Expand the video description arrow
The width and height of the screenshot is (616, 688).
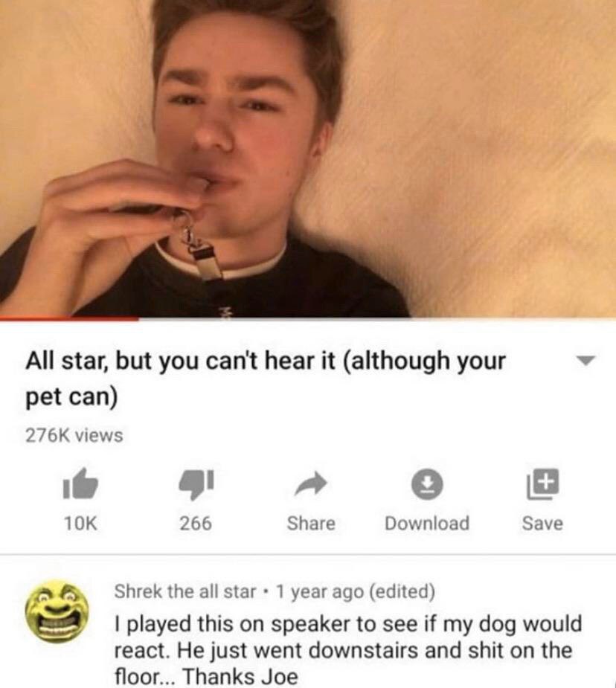(585, 361)
